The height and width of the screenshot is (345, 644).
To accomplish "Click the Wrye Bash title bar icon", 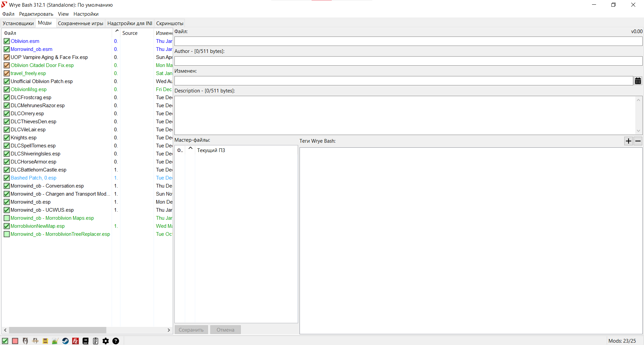I will 4,5.
